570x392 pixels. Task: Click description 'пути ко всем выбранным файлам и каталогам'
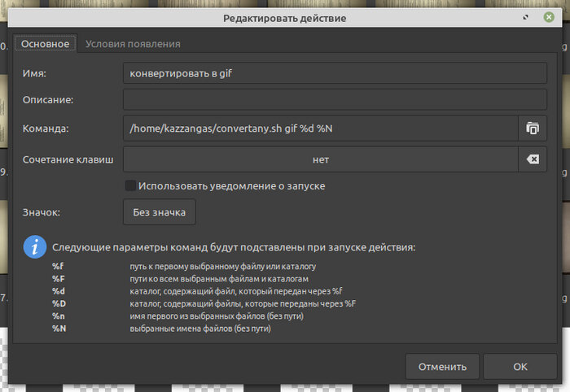pos(219,279)
